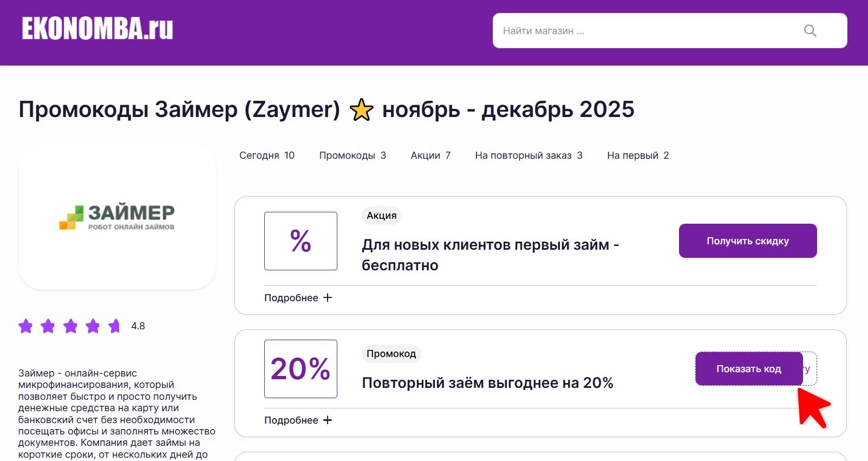This screenshot has width=868, height=461.
Task: Select the На первый filter tab
Action: tap(638, 155)
